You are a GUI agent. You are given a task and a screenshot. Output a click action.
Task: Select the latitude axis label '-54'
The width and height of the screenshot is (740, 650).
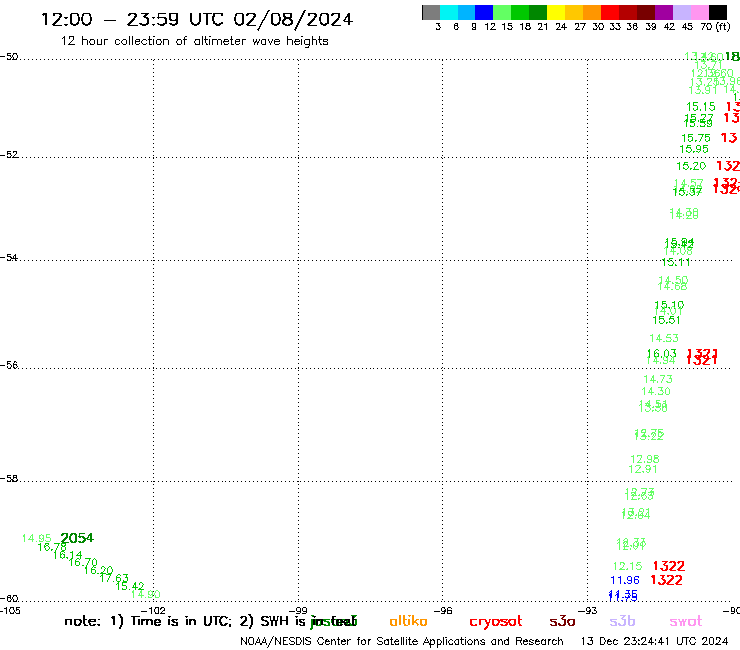point(9,258)
